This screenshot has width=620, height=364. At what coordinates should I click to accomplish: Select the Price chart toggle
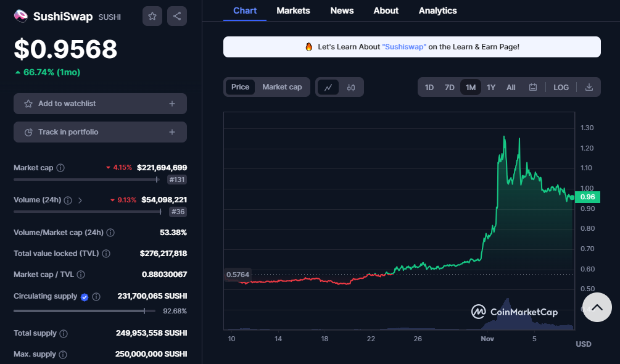[x=240, y=87]
